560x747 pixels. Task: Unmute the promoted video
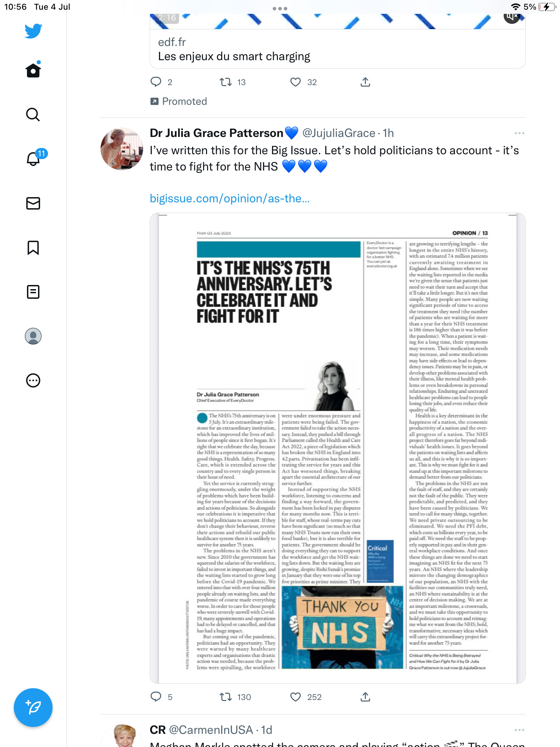(512, 17)
